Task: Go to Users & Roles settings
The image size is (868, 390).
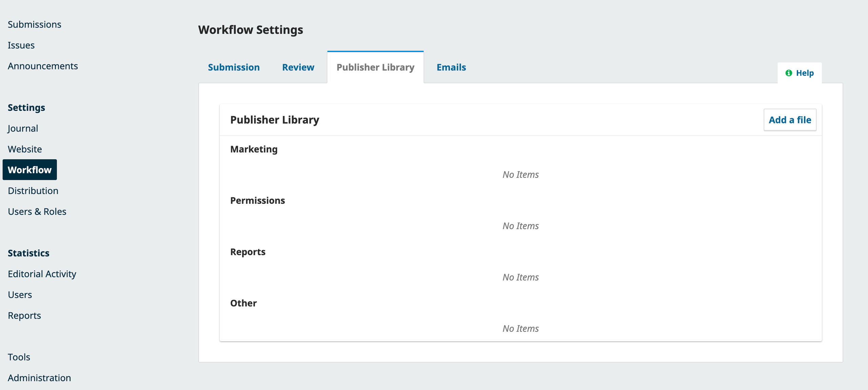Action: [37, 211]
